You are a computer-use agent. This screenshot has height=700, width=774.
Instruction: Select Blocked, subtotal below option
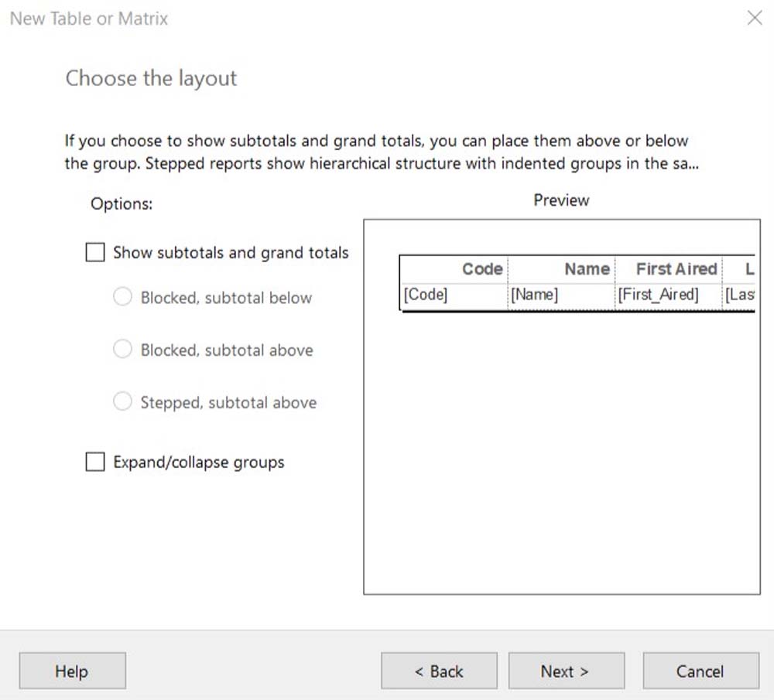click(x=123, y=298)
